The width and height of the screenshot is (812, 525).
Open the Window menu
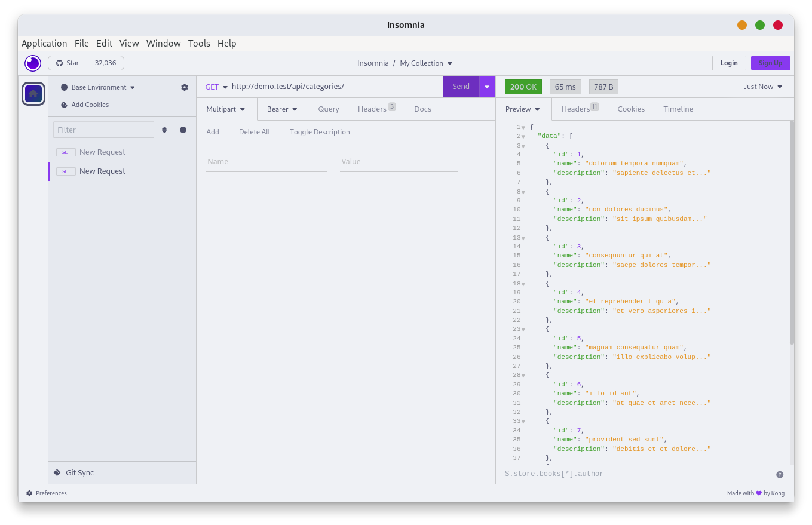click(164, 44)
